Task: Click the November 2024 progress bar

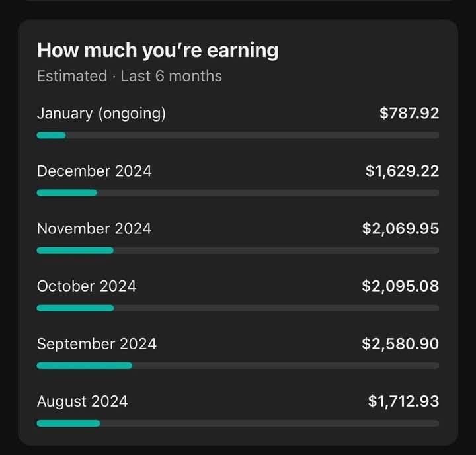Action: click(238, 251)
